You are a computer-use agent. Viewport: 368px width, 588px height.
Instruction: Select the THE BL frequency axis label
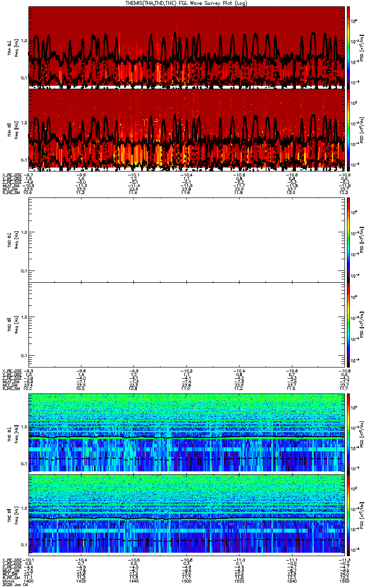click(x=13, y=432)
